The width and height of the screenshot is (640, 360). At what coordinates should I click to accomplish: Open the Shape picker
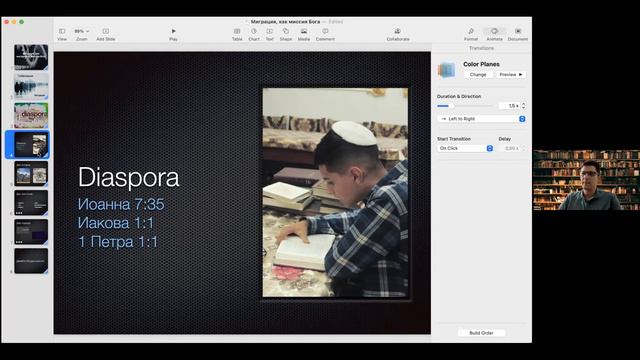tap(286, 34)
